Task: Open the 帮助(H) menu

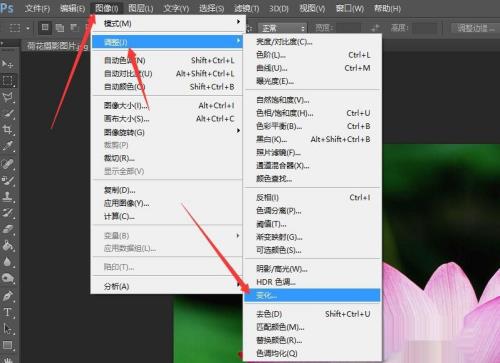Action: 387,8
